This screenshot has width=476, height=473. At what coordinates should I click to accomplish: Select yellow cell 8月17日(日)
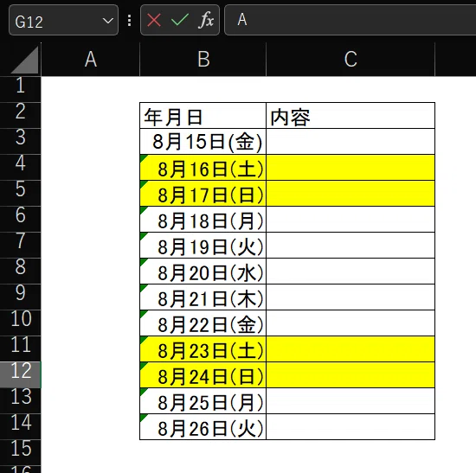pos(203,194)
